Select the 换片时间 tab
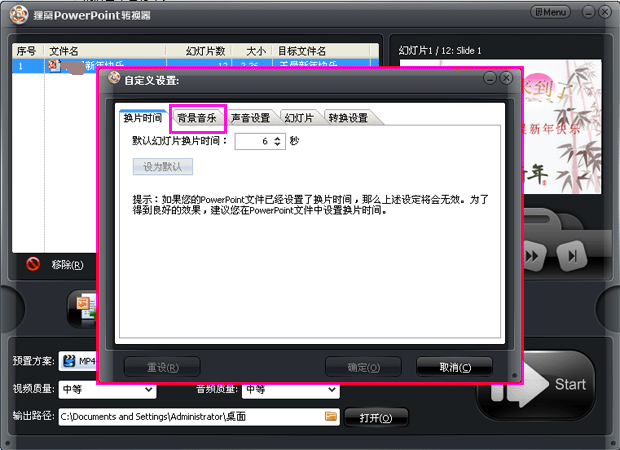Viewport: 620px width, 450px height. pos(143,118)
